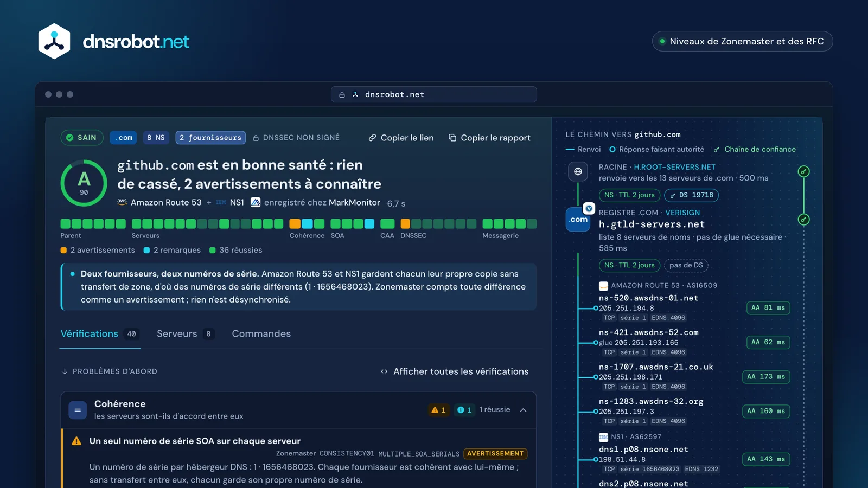The height and width of the screenshot is (488, 868).
Task: Open the Commandes tab
Action: 261,334
